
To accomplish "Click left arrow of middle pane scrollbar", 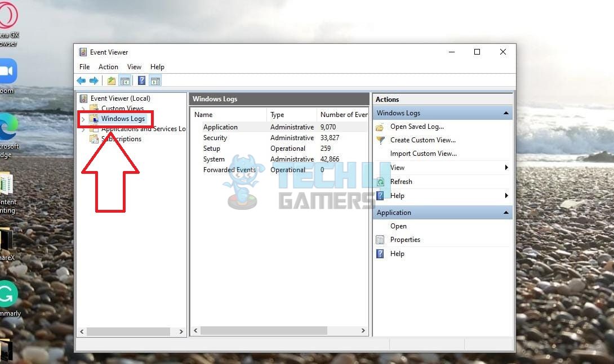I will tap(195, 331).
